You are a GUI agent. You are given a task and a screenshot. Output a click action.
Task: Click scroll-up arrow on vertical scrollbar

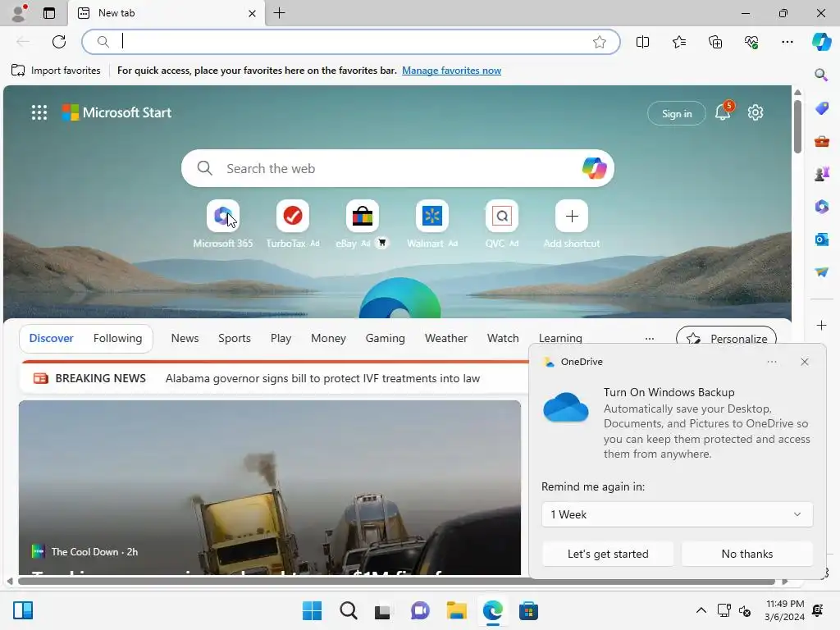click(x=797, y=92)
